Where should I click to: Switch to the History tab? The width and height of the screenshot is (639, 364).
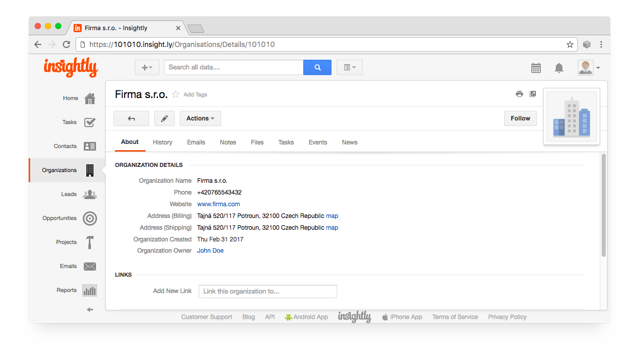pos(162,142)
